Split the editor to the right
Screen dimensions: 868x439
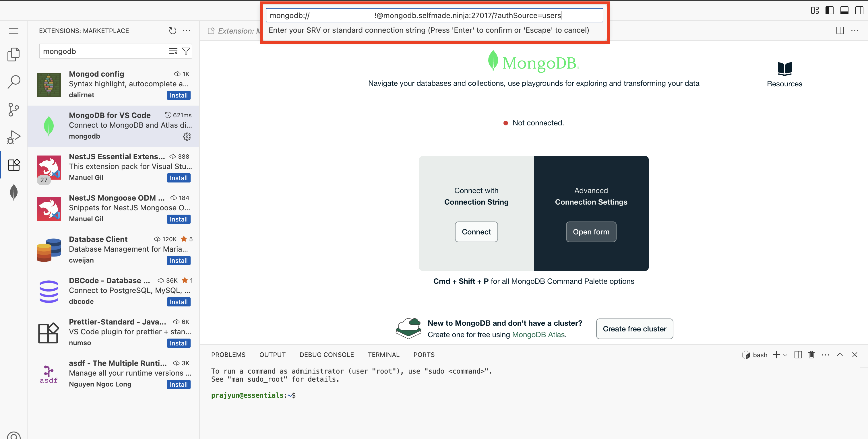click(x=840, y=31)
